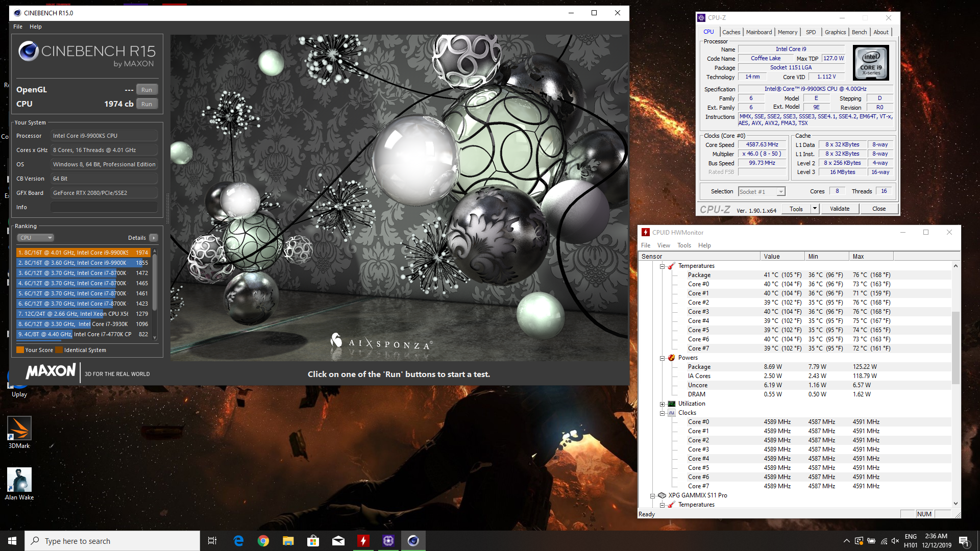Click the ranking Details arrow icon
This screenshot has width=980, height=551.
pos(154,238)
